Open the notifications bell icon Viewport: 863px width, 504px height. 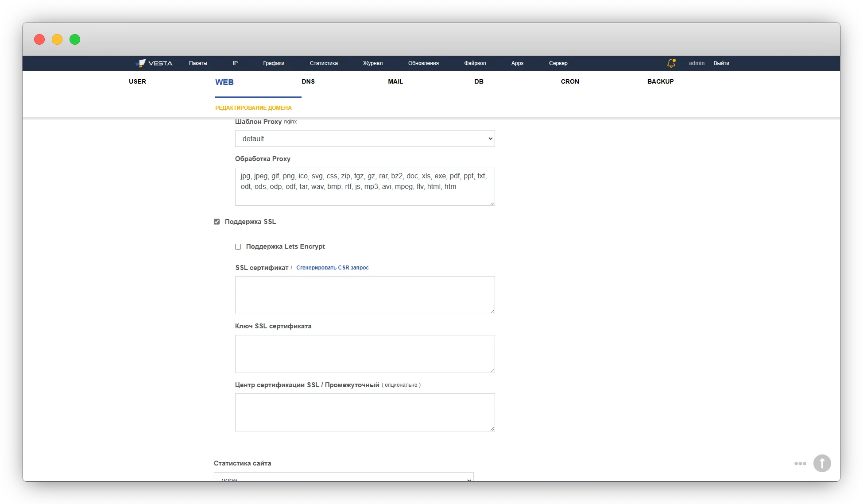(x=671, y=63)
